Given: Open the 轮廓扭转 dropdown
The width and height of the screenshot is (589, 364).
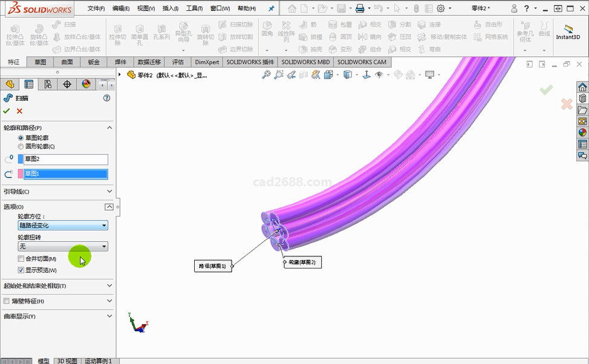Looking at the screenshot, I should pyautogui.click(x=63, y=247).
